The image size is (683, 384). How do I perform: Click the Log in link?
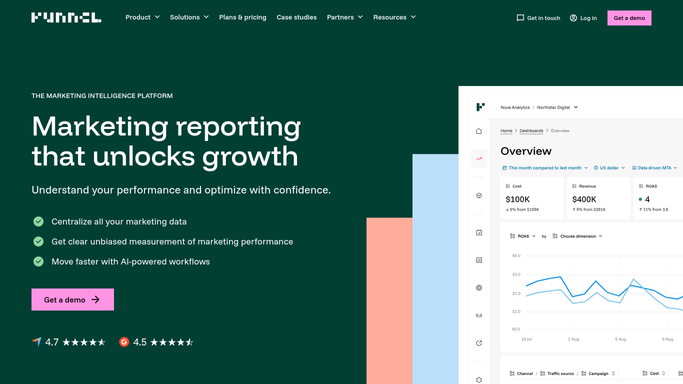583,18
